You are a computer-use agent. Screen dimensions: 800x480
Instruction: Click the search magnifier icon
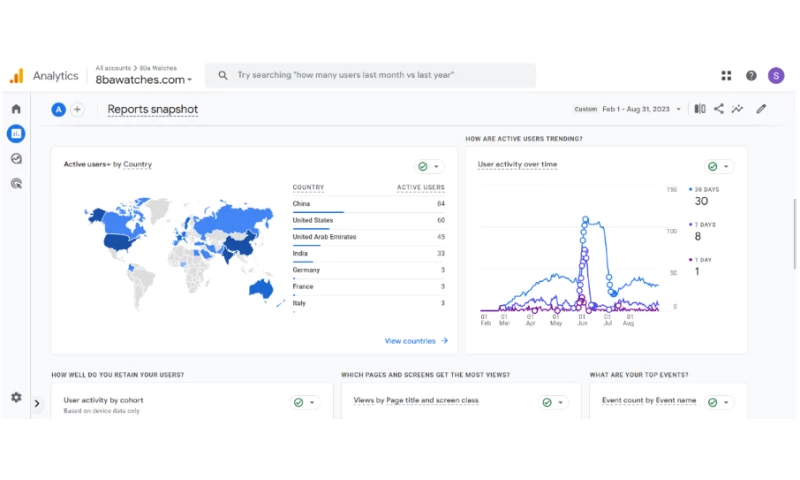click(223, 75)
